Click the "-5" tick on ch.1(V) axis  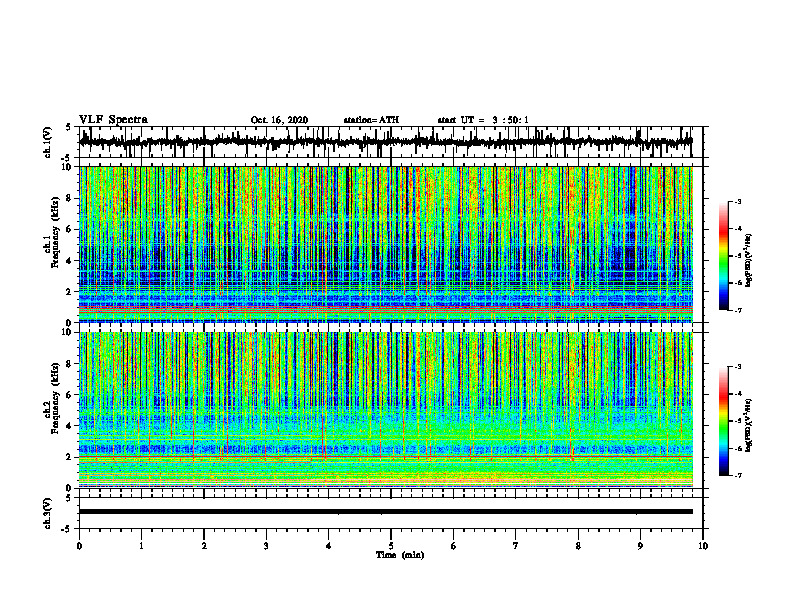coord(67,158)
